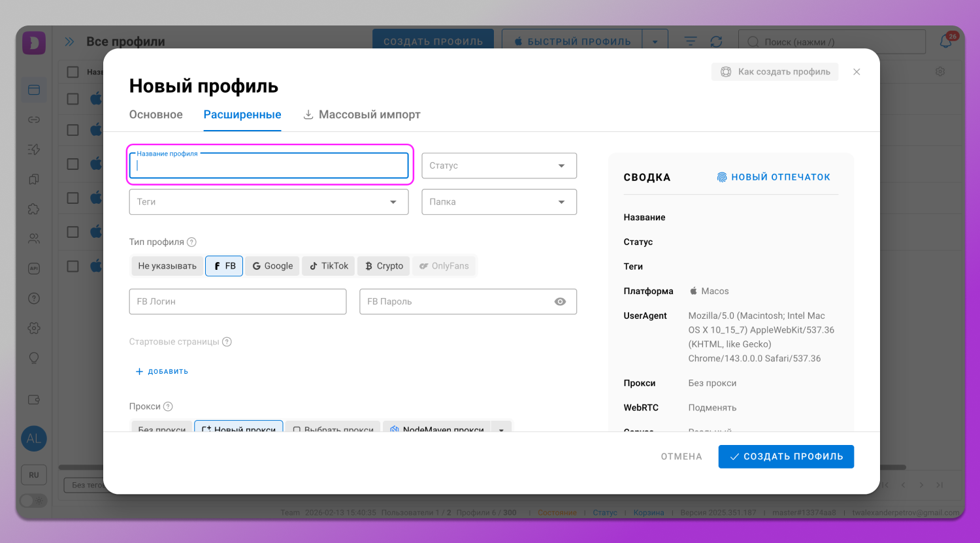Click the Profiles icon in sidebar

click(34, 90)
